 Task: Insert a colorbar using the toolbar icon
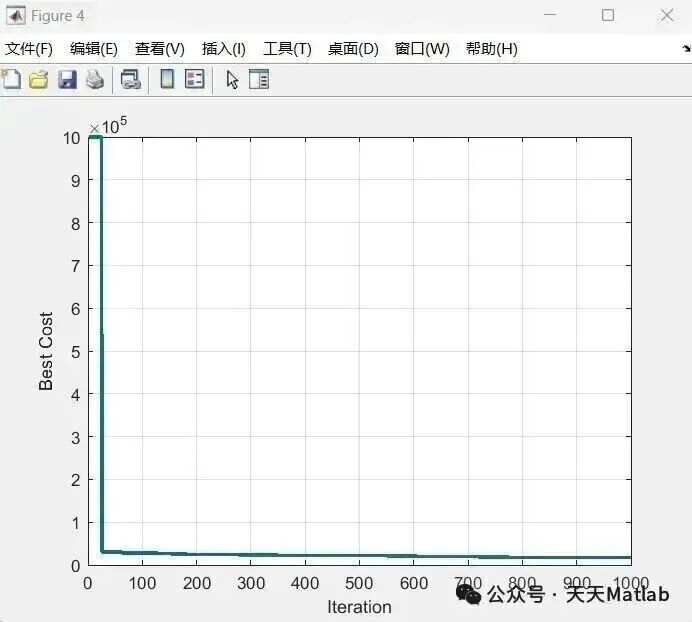pos(167,79)
